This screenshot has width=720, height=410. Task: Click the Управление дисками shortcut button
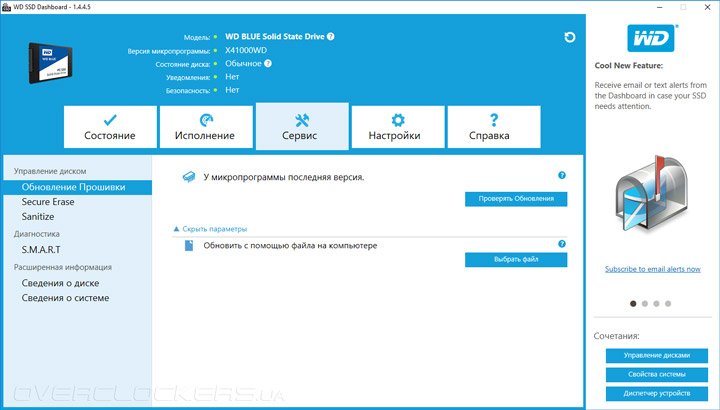point(657,355)
